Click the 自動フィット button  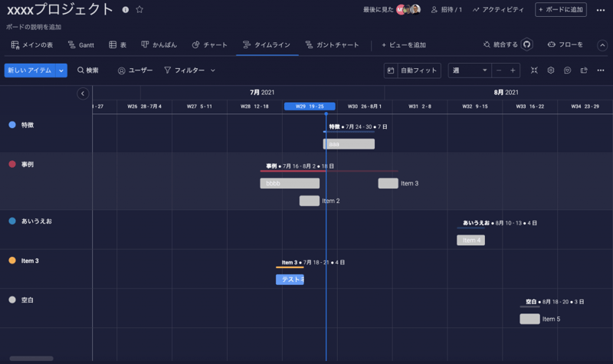(418, 71)
